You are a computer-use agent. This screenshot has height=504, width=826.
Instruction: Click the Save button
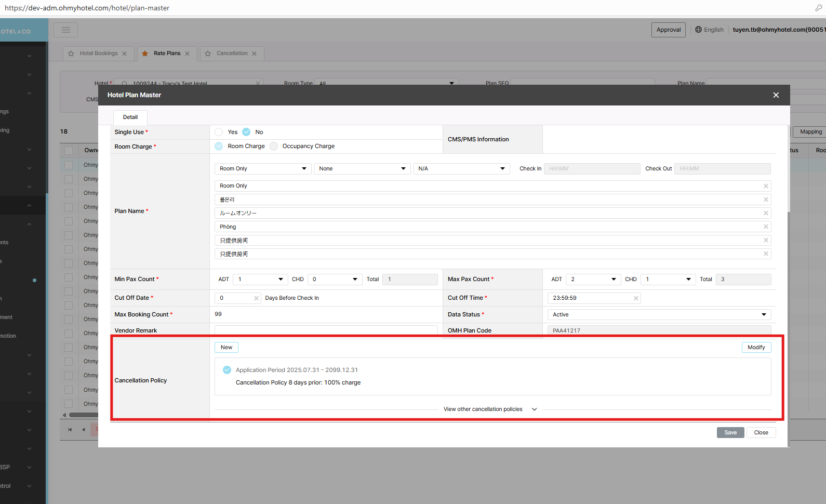730,433
